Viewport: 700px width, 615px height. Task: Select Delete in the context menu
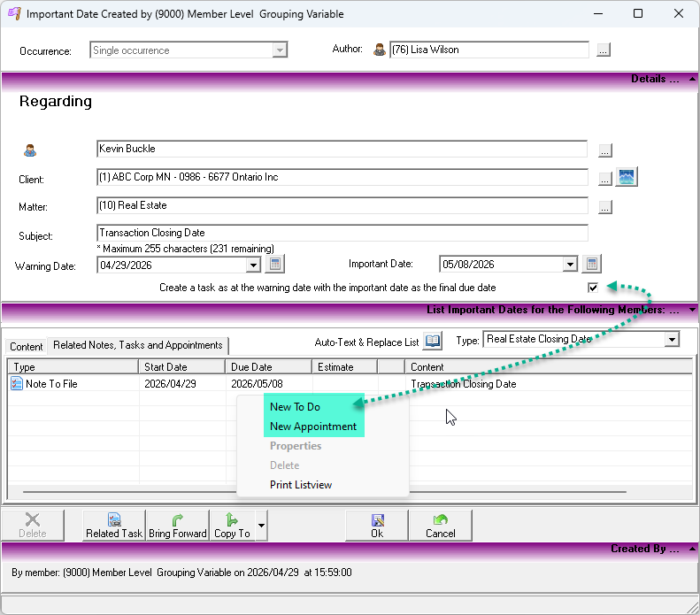[284, 465]
